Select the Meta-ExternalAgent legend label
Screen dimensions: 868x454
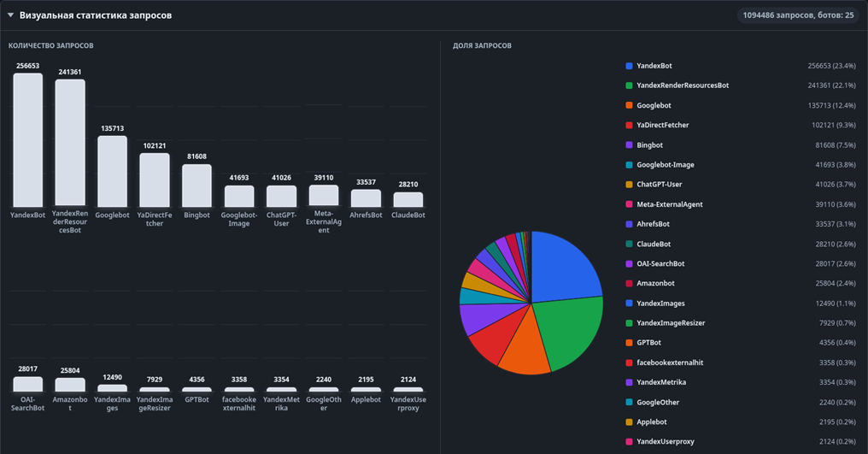click(x=669, y=204)
